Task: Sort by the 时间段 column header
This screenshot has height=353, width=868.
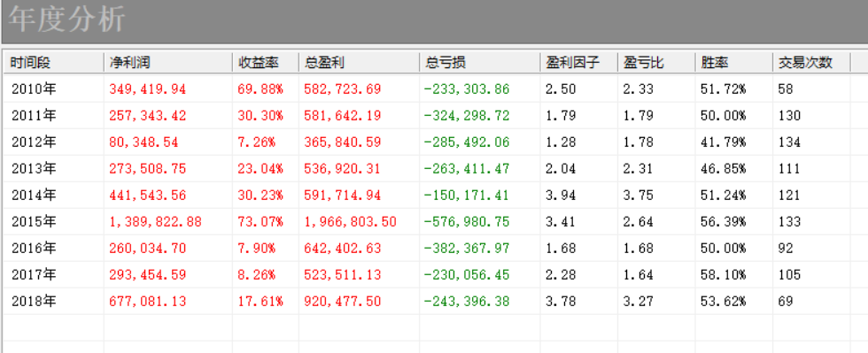Action: (x=54, y=63)
